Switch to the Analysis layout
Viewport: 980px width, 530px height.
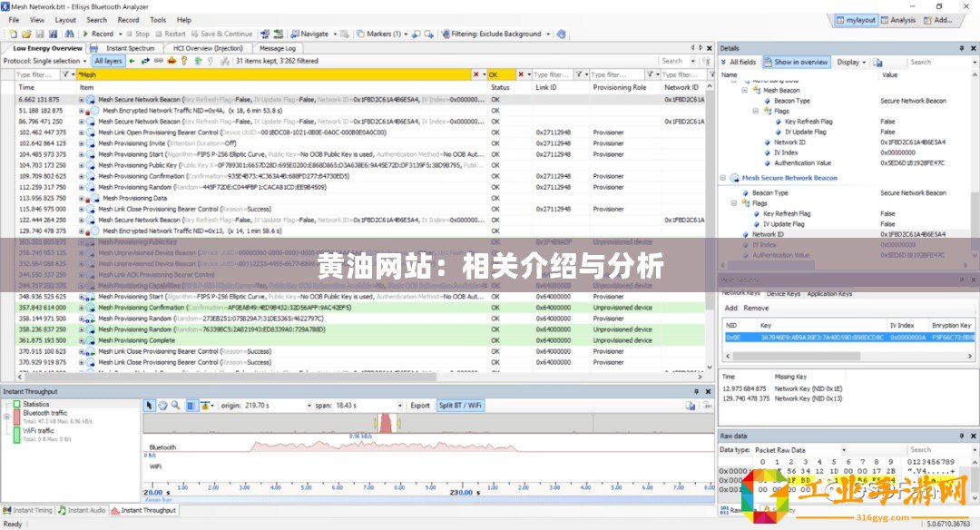[898, 20]
